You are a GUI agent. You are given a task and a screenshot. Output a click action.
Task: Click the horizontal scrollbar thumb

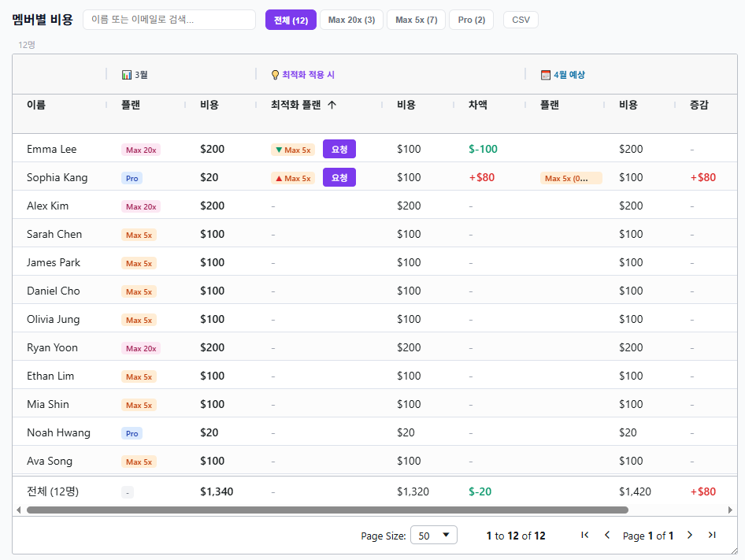(x=327, y=510)
